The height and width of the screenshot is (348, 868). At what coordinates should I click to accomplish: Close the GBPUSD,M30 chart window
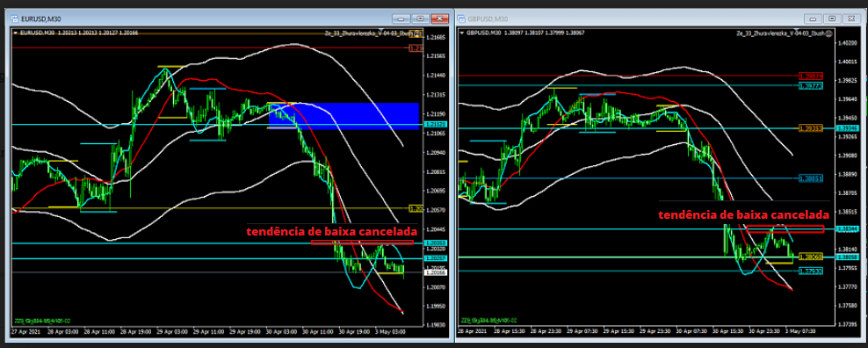(x=852, y=18)
